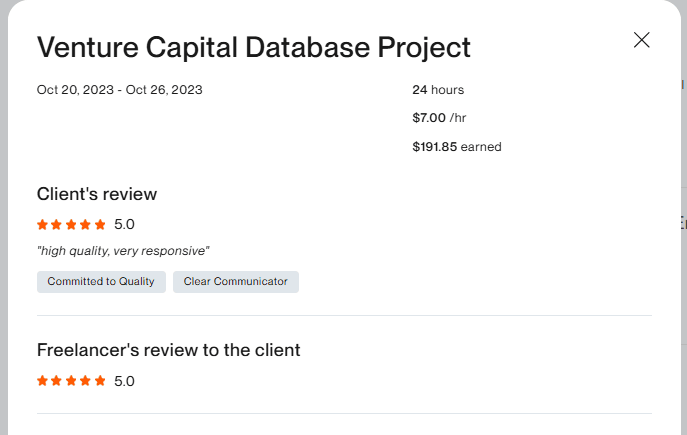Close the Venture Capital Database Project dialog
Image resolution: width=687 pixels, height=435 pixels.
641,40
